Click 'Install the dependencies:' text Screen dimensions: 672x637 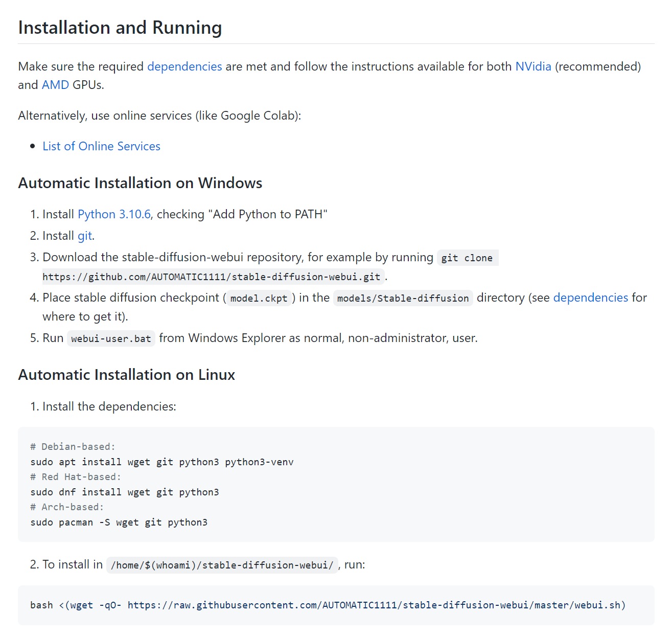pyautogui.click(x=109, y=406)
